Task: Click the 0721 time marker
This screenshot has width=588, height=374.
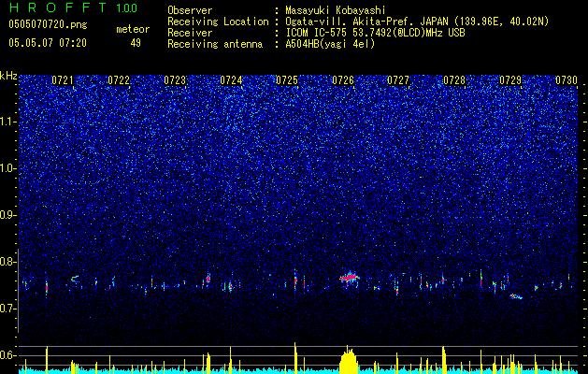Action: pyautogui.click(x=63, y=80)
